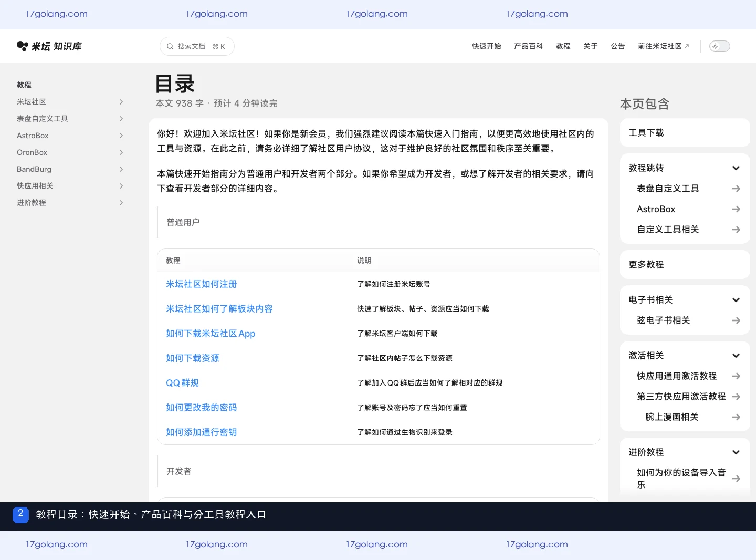Open the 搜索文档 search box
Image resolution: width=756 pixels, height=560 pixels.
click(197, 46)
